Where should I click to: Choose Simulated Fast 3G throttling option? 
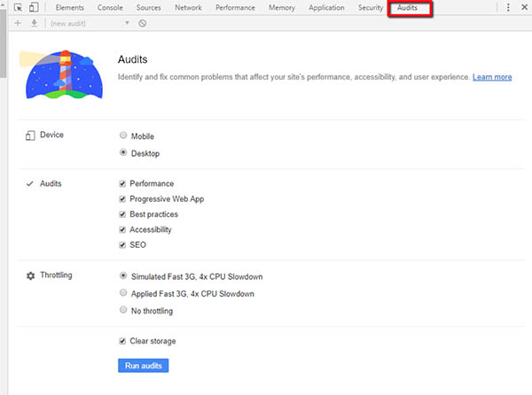click(123, 275)
